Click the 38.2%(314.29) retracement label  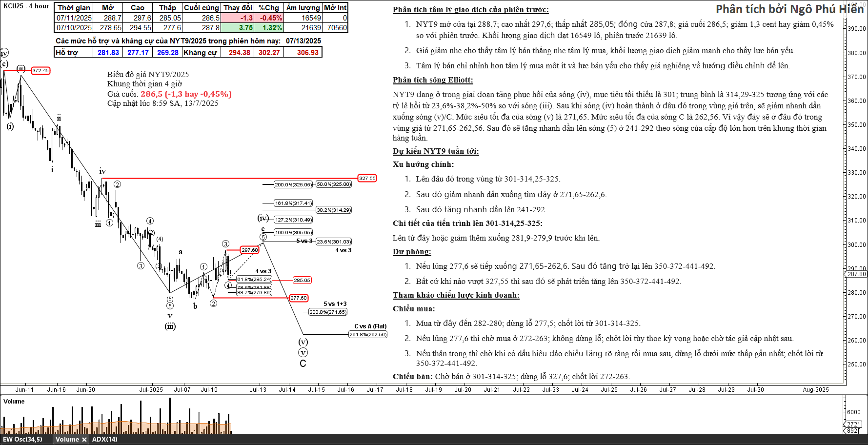click(x=334, y=210)
